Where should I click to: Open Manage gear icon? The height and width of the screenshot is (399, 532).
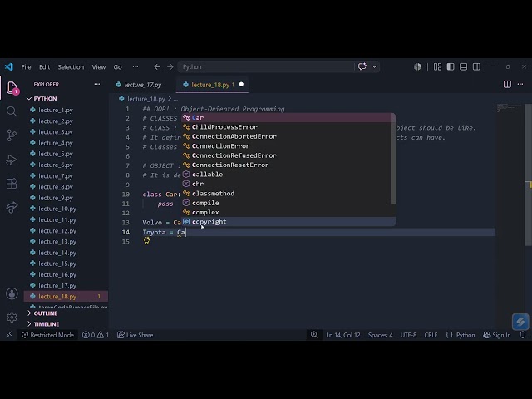[12, 318]
